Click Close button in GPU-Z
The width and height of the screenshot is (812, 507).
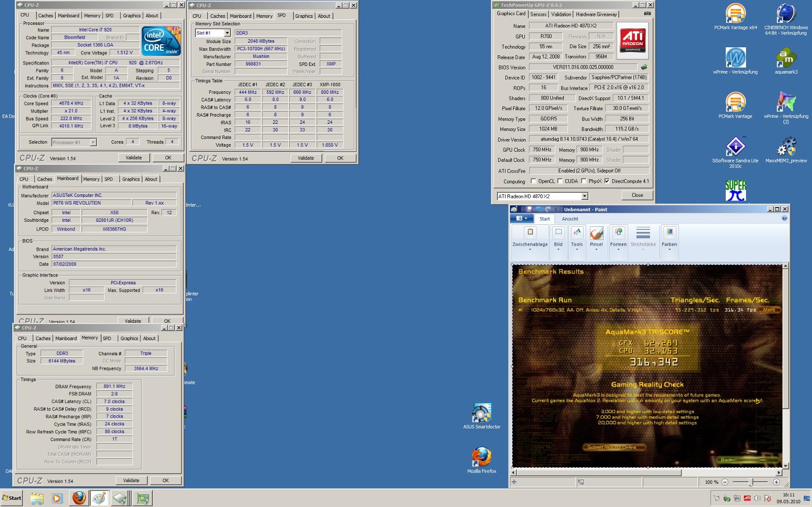point(637,195)
